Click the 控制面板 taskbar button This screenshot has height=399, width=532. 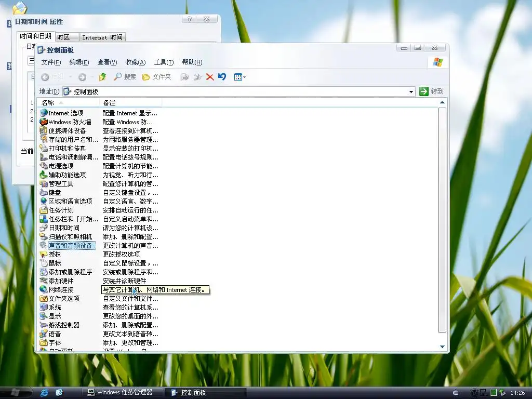point(206,392)
